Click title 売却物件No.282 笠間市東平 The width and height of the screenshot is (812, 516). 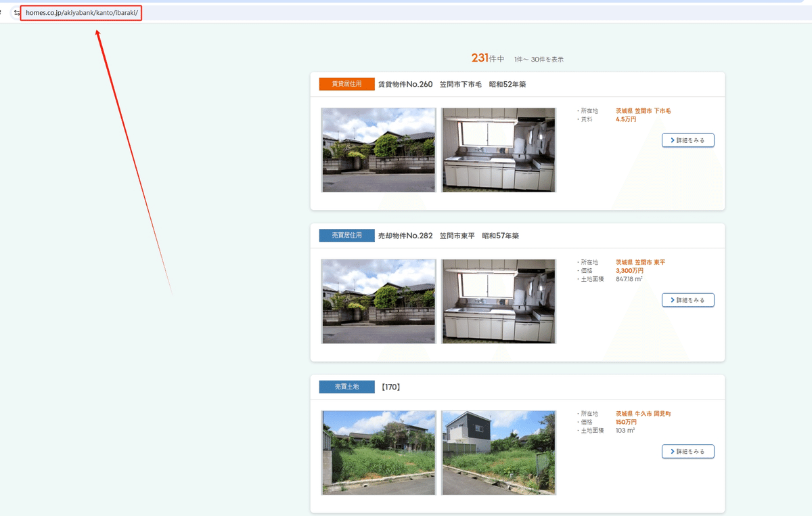(x=448, y=236)
